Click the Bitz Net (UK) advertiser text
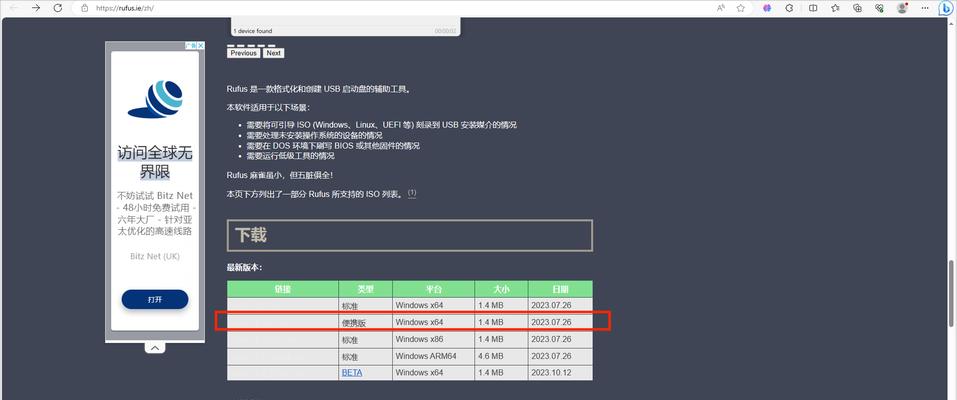 (x=155, y=256)
